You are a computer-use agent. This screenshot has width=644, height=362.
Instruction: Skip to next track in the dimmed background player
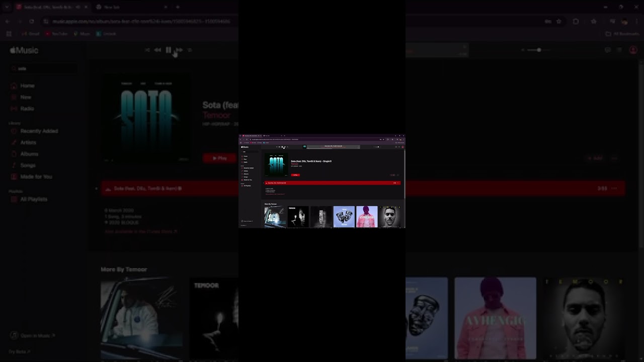tap(179, 50)
